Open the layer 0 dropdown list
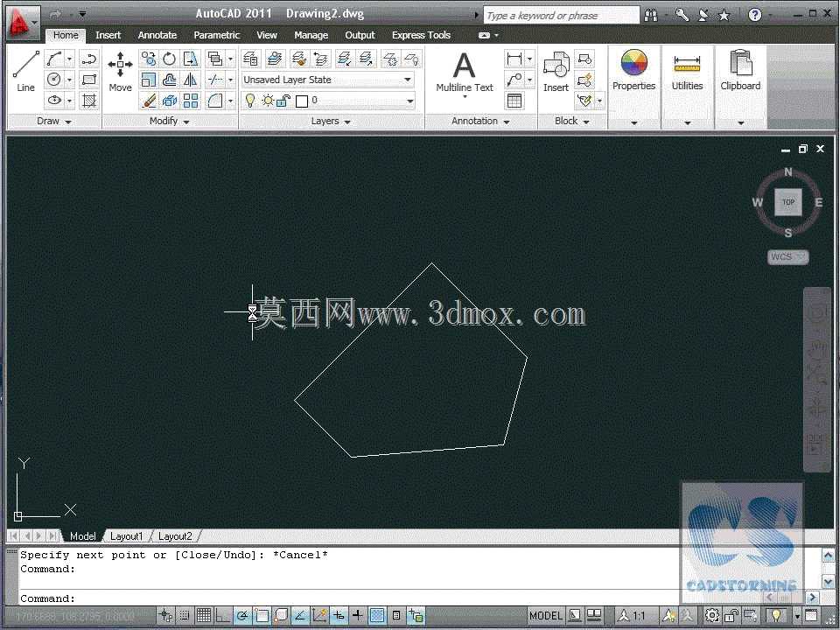 coord(409,100)
